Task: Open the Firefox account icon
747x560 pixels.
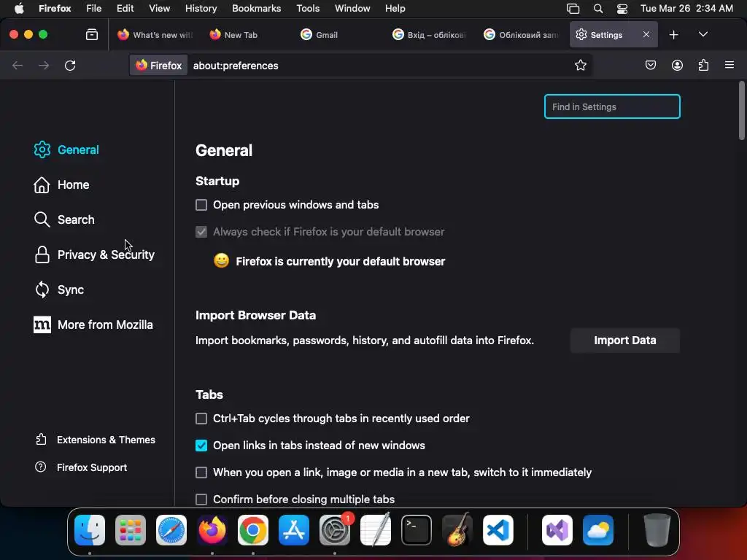Action: [x=677, y=65]
